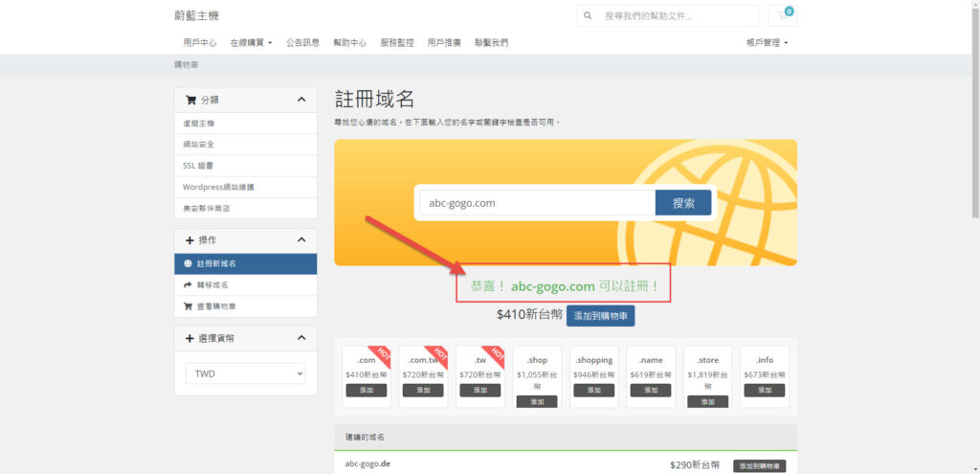Collapse the 選擇貨幣 panel chevron
This screenshot has height=474, width=980.
coord(301,338)
